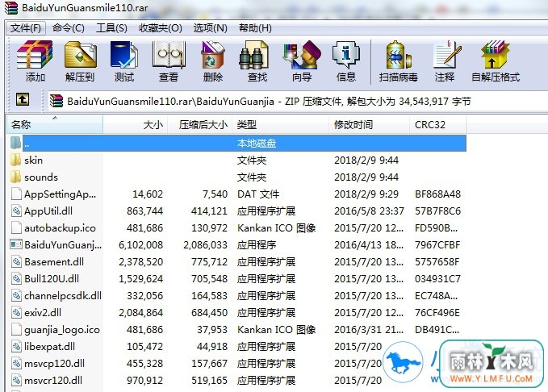548x392 pixels.
Task: Click the 添加 (Add) toolbar icon
Action: pos(35,55)
